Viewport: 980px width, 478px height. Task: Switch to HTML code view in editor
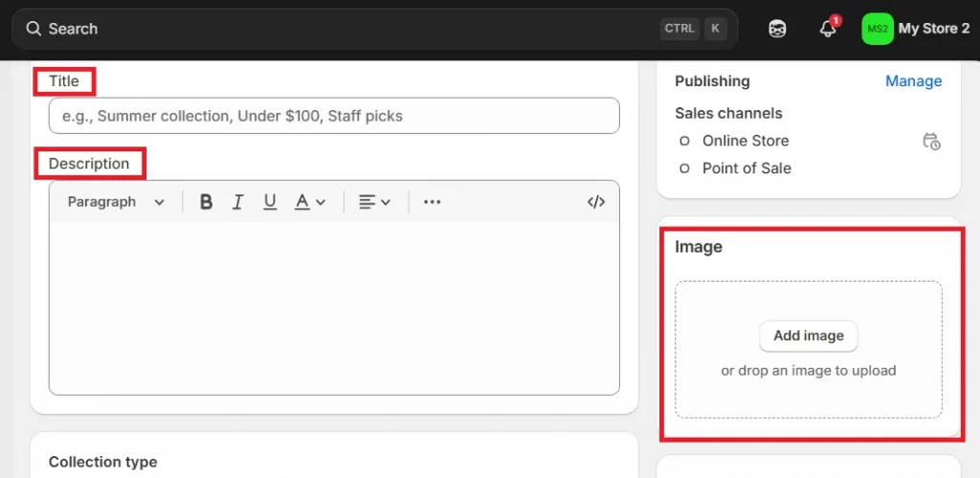tap(596, 202)
